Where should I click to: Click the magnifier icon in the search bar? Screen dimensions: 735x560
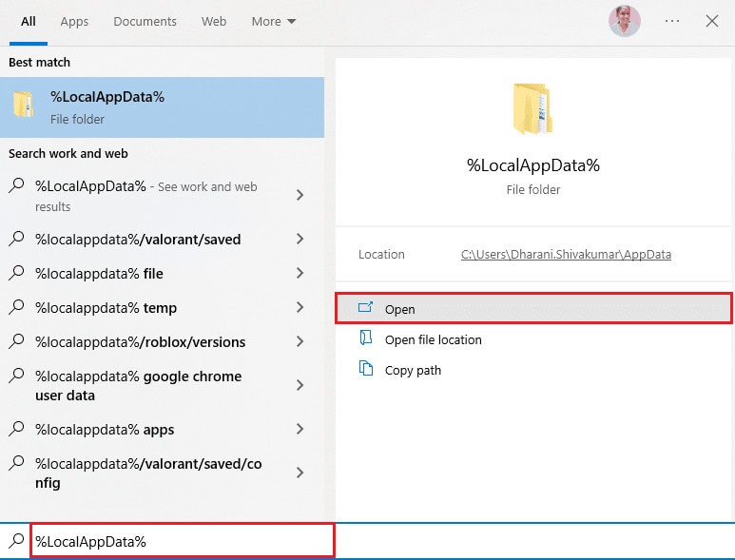(x=16, y=540)
